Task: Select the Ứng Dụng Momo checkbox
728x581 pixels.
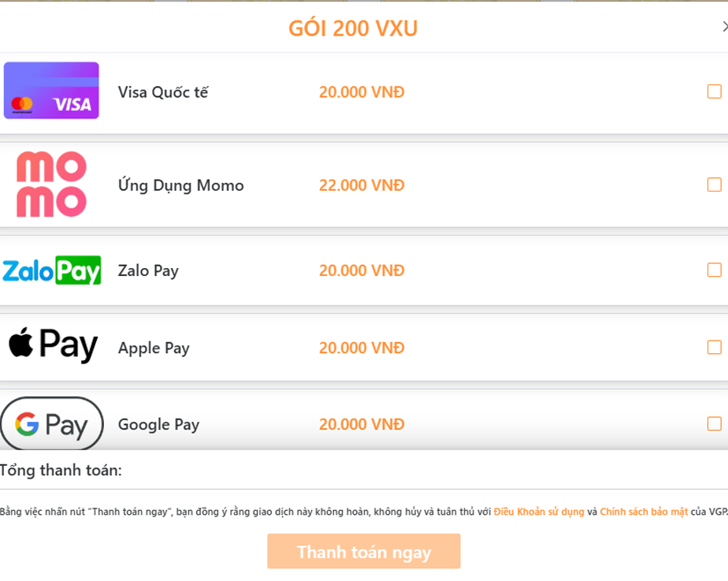Action: click(x=714, y=184)
